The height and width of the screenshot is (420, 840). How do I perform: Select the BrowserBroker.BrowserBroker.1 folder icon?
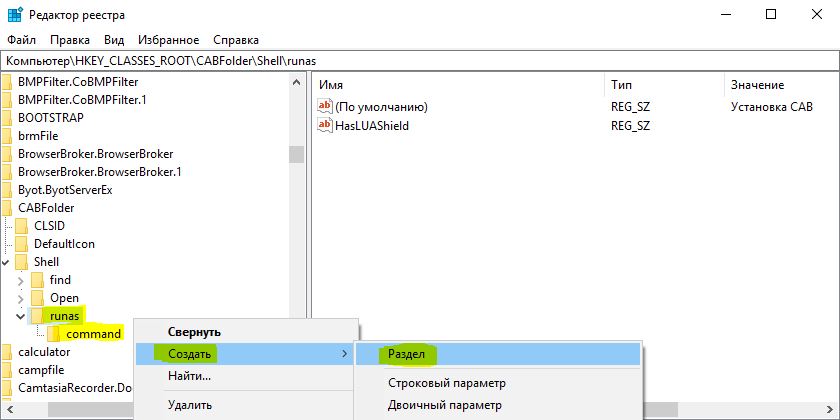click(x=6, y=172)
